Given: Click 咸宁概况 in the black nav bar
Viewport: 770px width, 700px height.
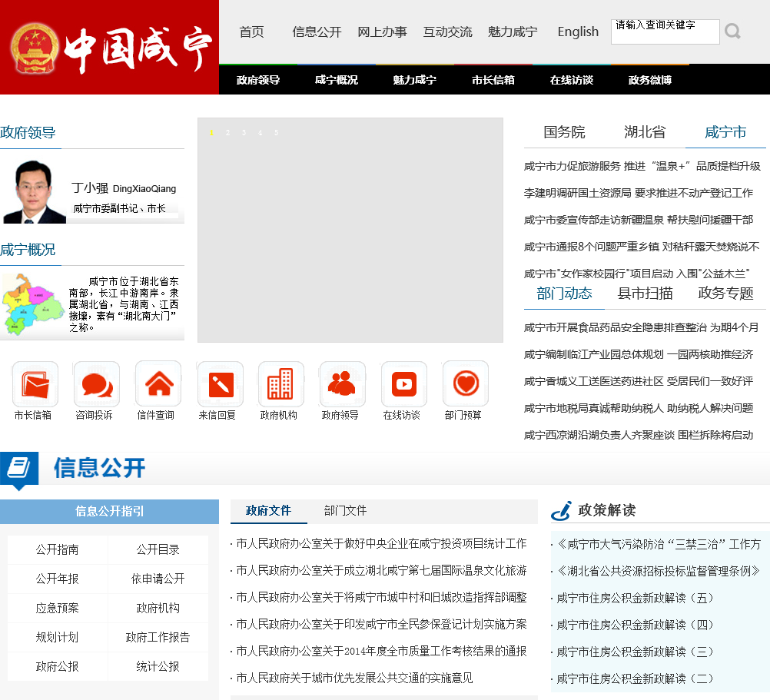Looking at the screenshot, I should (337, 80).
